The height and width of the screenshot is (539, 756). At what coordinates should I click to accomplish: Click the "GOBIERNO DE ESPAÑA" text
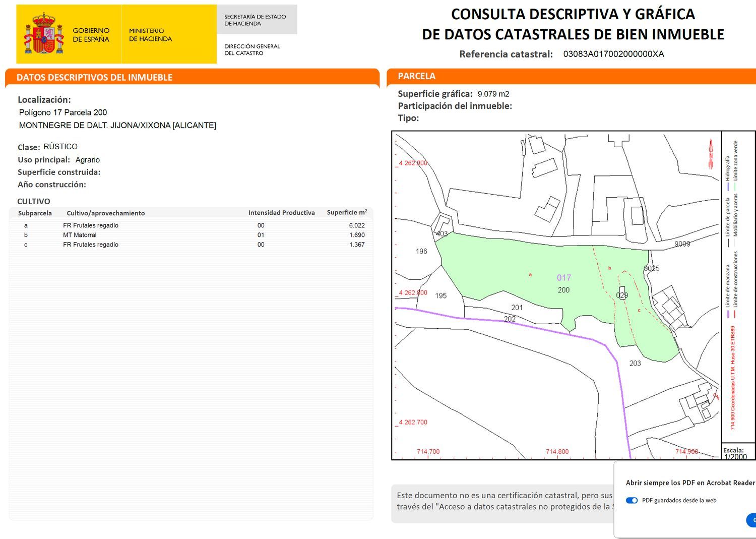pos(91,35)
